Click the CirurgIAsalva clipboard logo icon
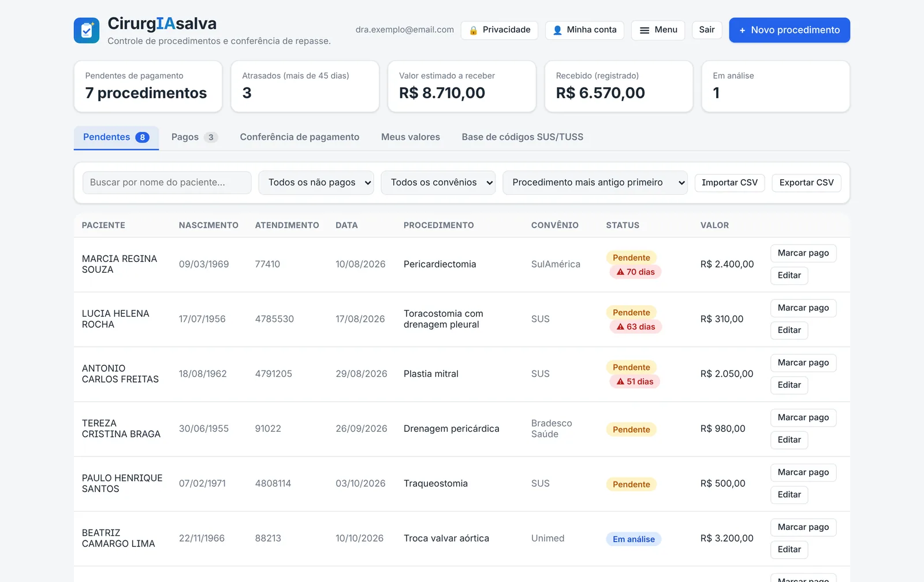 pos(87,30)
